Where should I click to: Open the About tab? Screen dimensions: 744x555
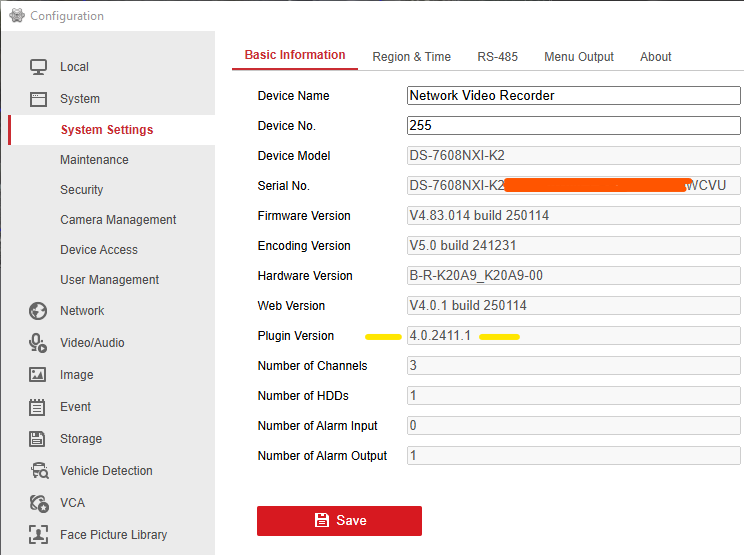click(655, 57)
